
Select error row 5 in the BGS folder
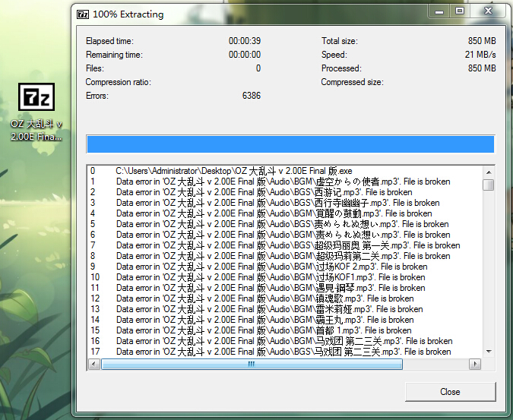click(x=285, y=224)
